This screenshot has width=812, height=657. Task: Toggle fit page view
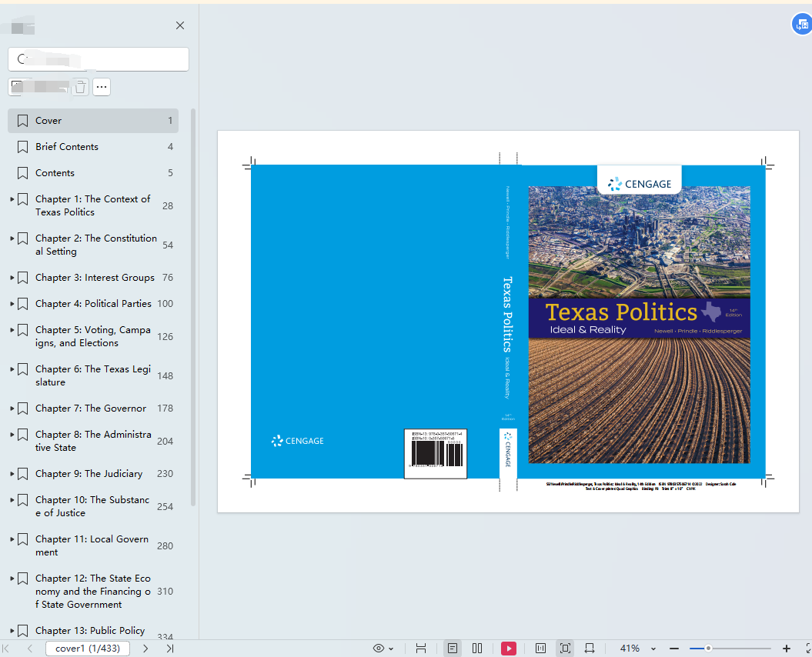click(565, 649)
